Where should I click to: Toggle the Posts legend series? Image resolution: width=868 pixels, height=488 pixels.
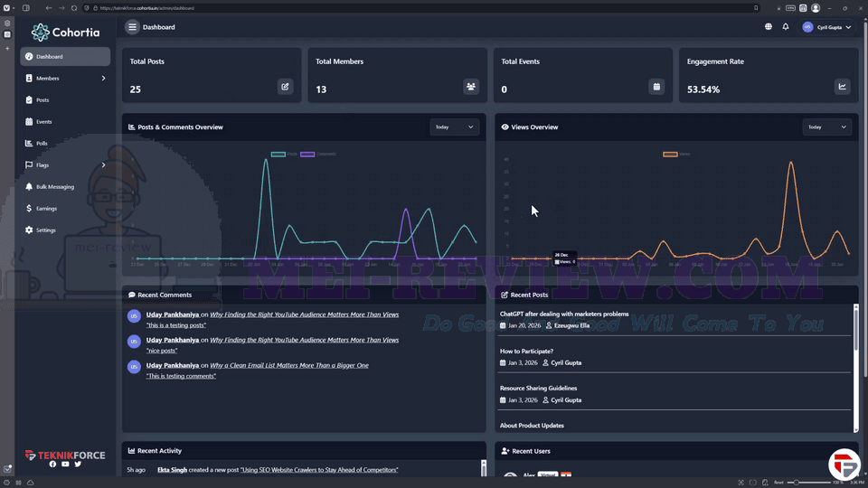pyautogui.click(x=285, y=155)
